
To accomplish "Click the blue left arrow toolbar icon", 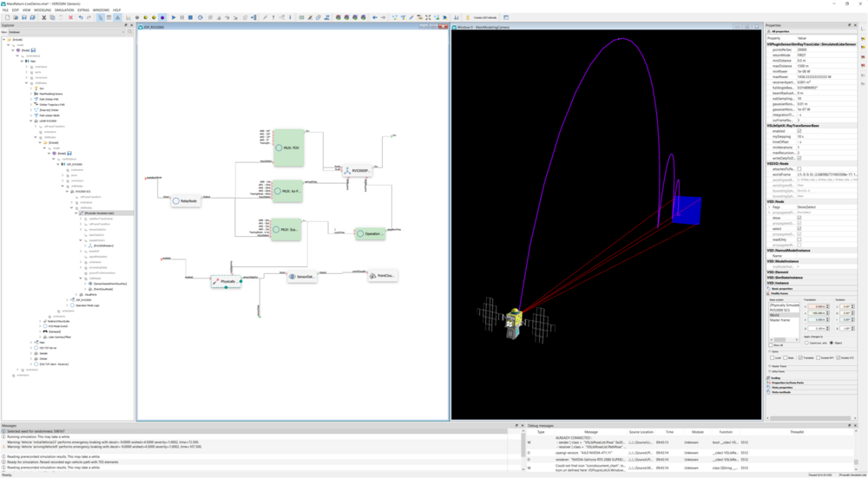I will (375, 17).
